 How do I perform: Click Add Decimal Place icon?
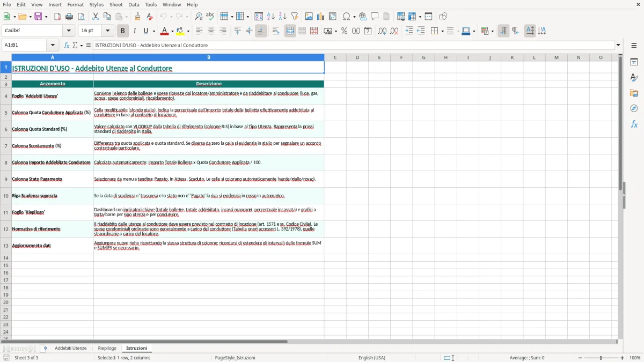coord(382,31)
